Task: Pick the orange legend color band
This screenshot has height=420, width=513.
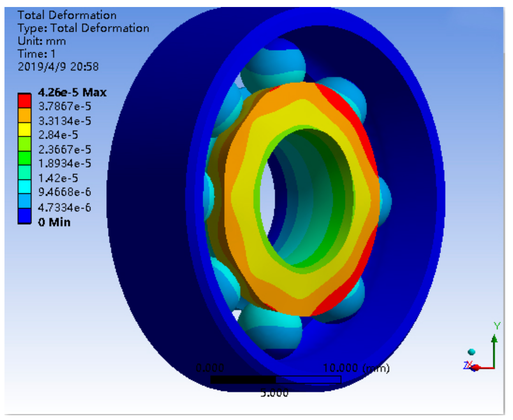Action: 25,115
